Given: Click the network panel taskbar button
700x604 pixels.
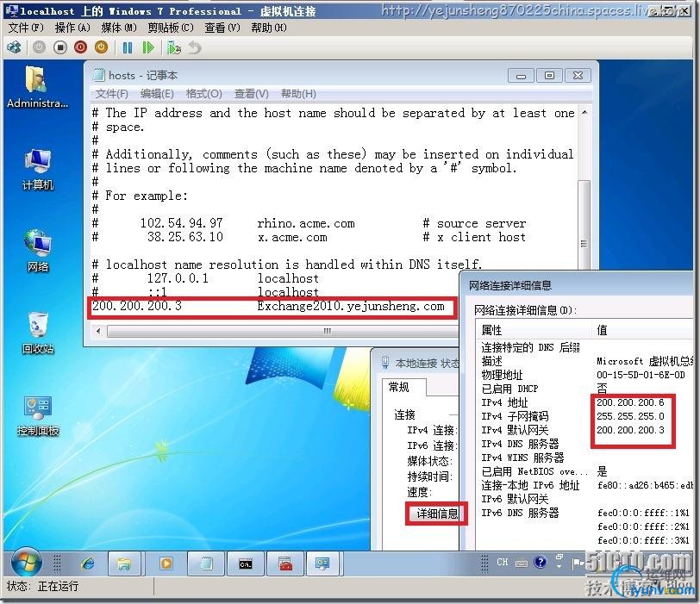Looking at the screenshot, I should [322, 564].
